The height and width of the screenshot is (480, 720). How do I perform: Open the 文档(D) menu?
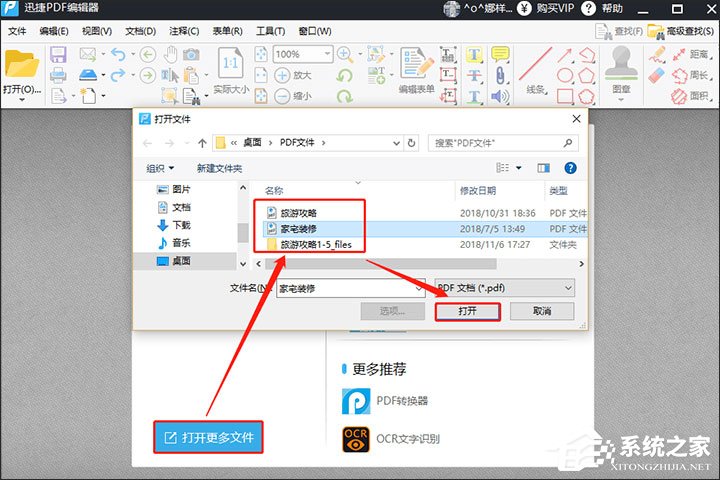click(x=141, y=31)
